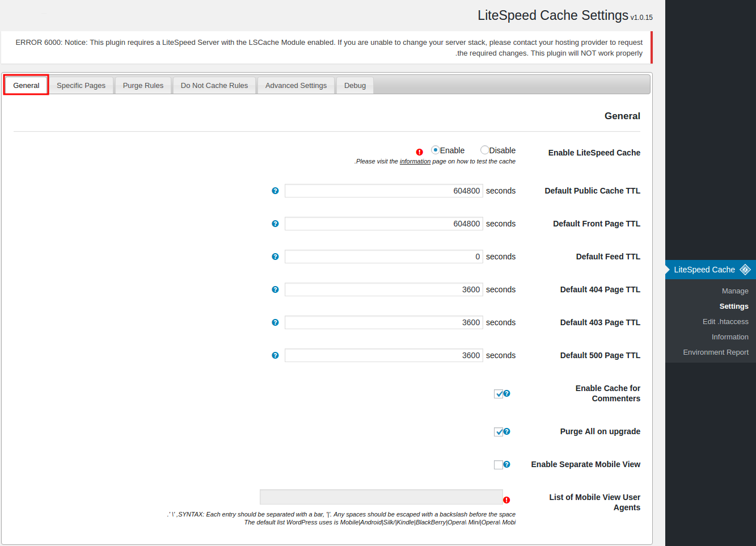756x546 pixels.
Task: Click the 'Default Feed TTL' label
Action: [x=608, y=257]
